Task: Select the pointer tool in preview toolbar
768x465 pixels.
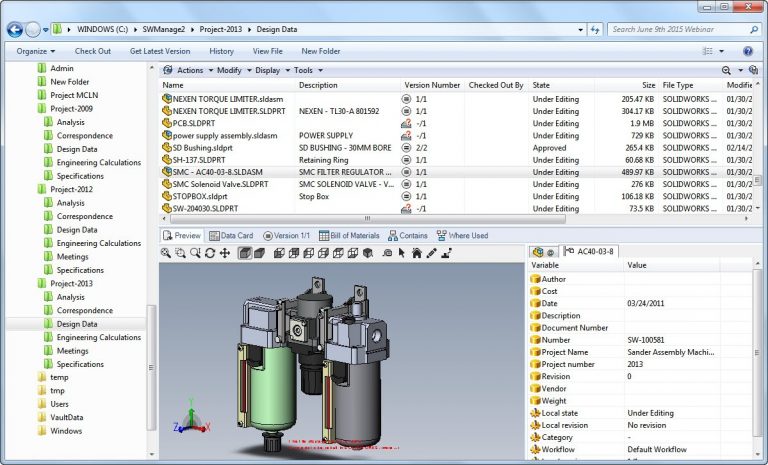Action: click(402, 253)
